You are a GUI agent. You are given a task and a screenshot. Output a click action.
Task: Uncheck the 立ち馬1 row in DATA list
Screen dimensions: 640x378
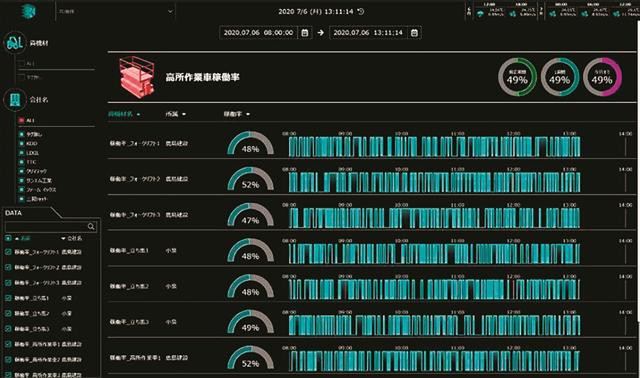[x=8, y=298]
